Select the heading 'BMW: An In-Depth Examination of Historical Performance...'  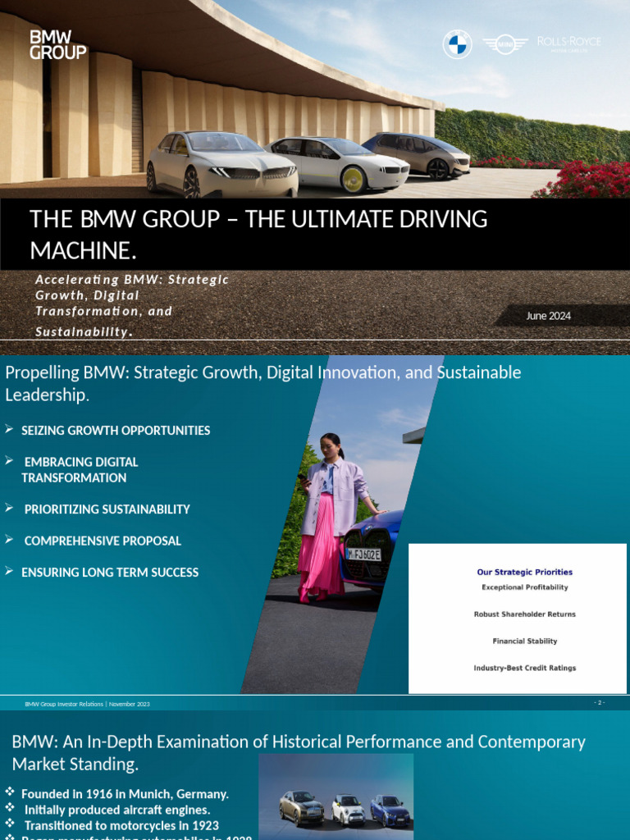coord(299,753)
